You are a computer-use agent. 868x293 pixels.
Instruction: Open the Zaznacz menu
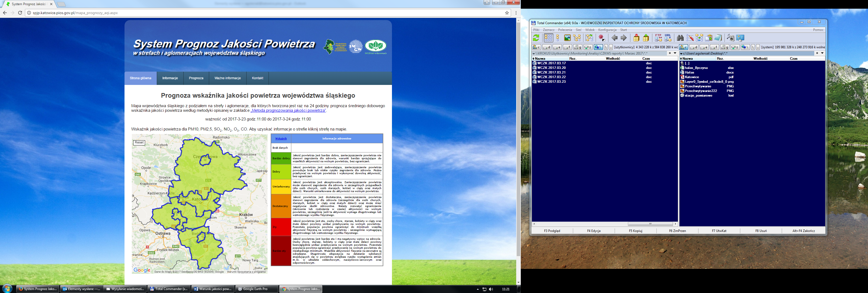pos(548,30)
